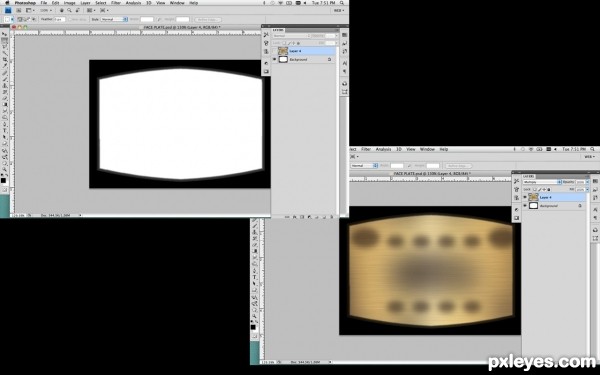Click the Feather input field in upper-left options bar
Image resolution: width=600 pixels, height=375 pixels.
point(59,19)
